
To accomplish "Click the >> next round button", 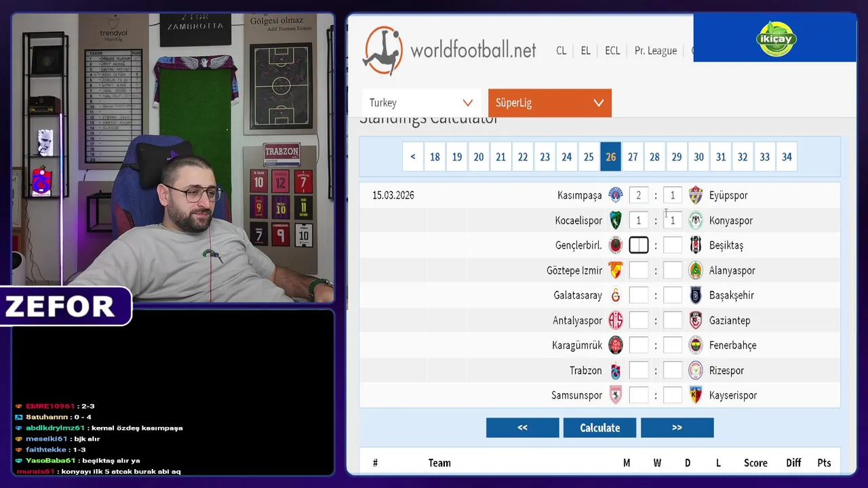I will [677, 428].
